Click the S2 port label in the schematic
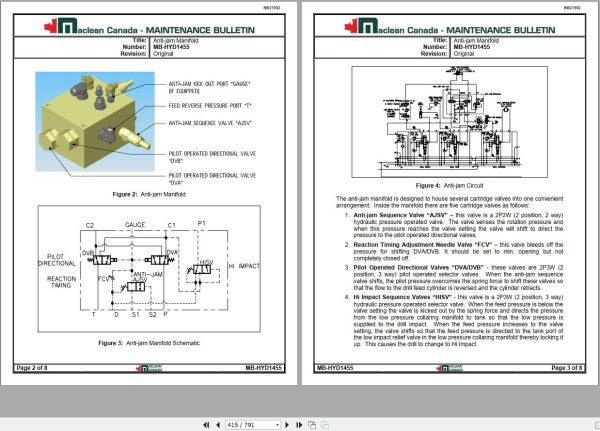Screen dimensions: 600x431 (153, 315)
